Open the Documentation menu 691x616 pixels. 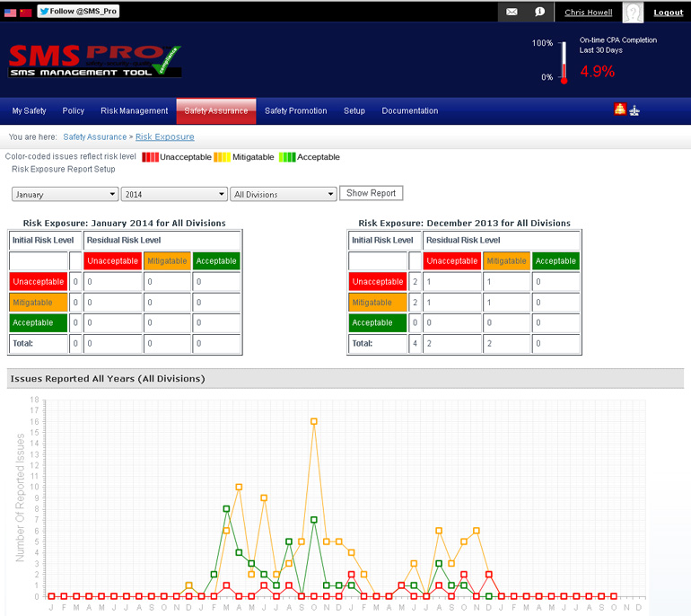[410, 110]
